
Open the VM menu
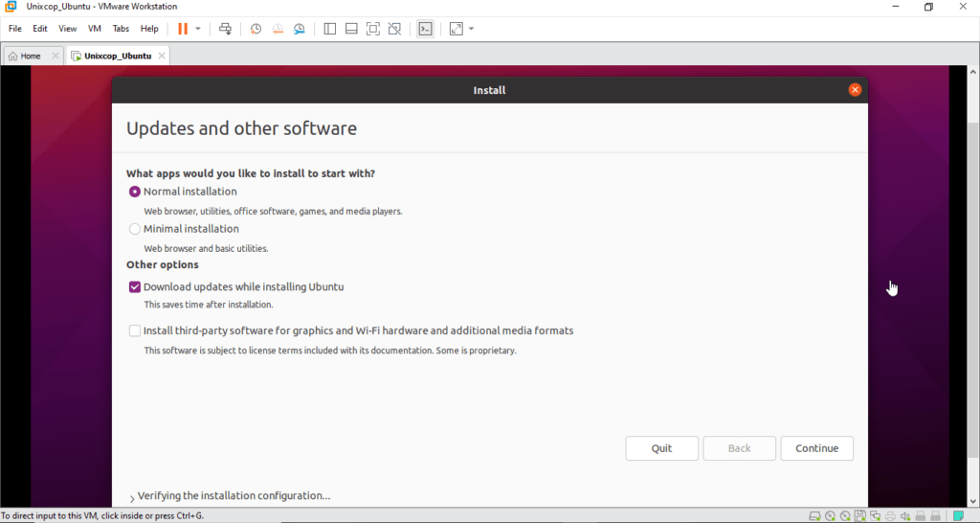coord(95,29)
